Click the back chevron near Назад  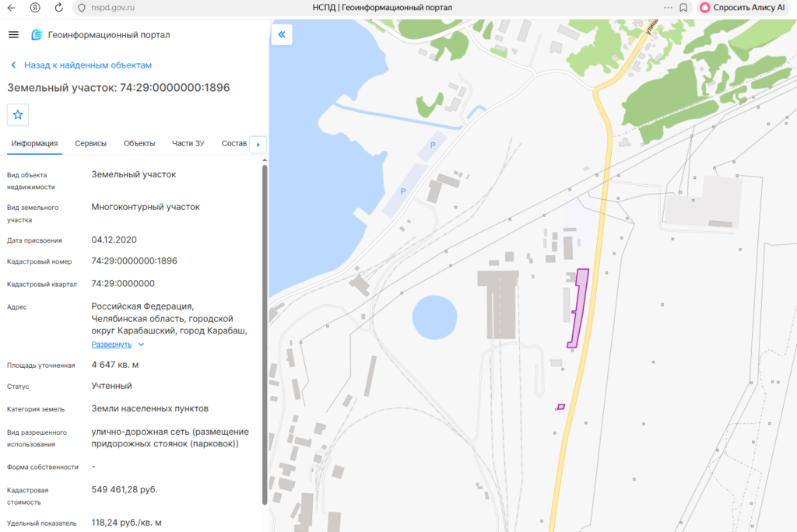point(14,65)
